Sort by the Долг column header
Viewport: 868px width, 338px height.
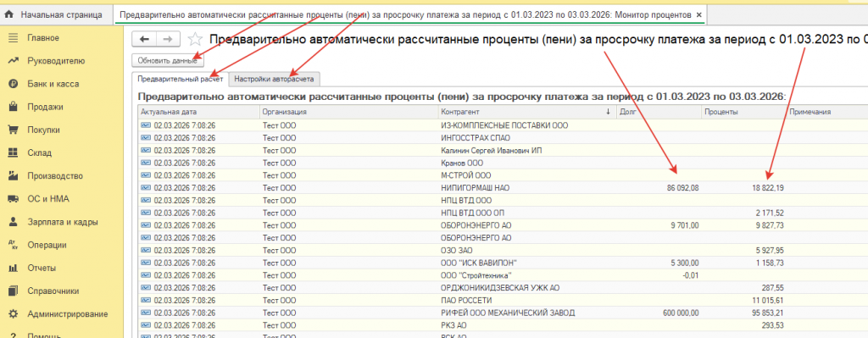(x=659, y=112)
